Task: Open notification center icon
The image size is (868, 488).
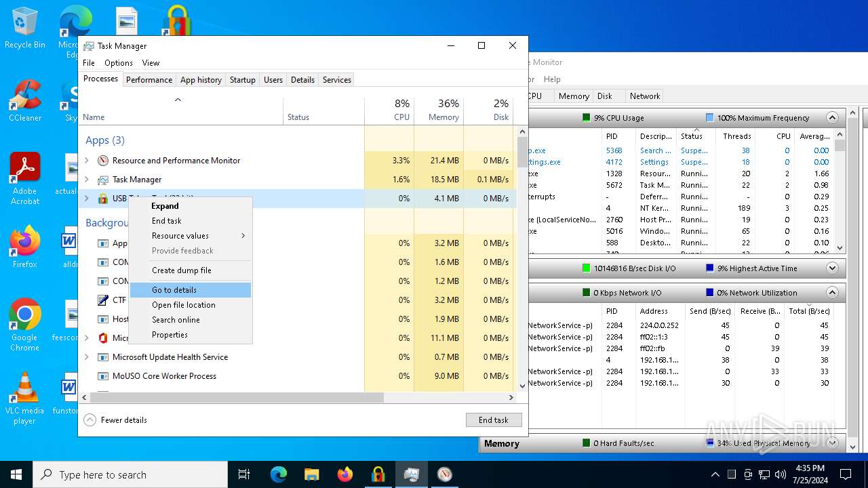Action: (x=846, y=474)
